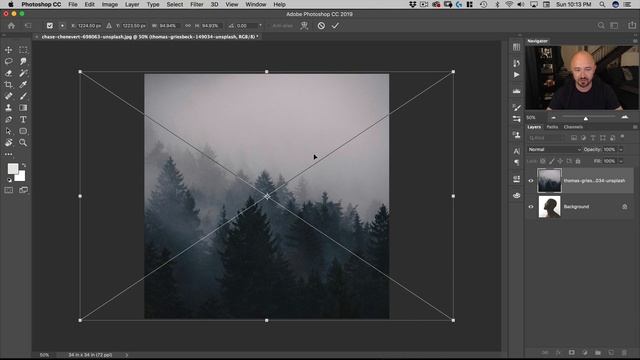640x360 pixels.
Task: Select the Rounded Rectangle shape tool
Action: (23, 131)
